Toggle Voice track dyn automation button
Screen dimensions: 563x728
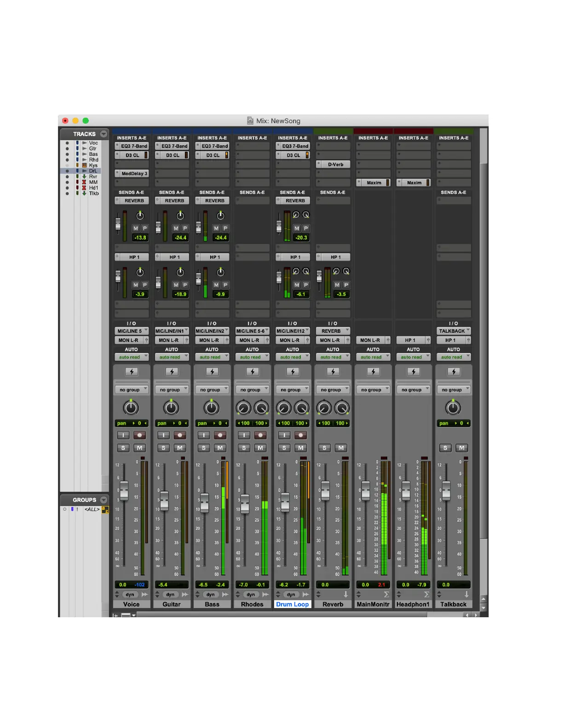tap(130, 595)
